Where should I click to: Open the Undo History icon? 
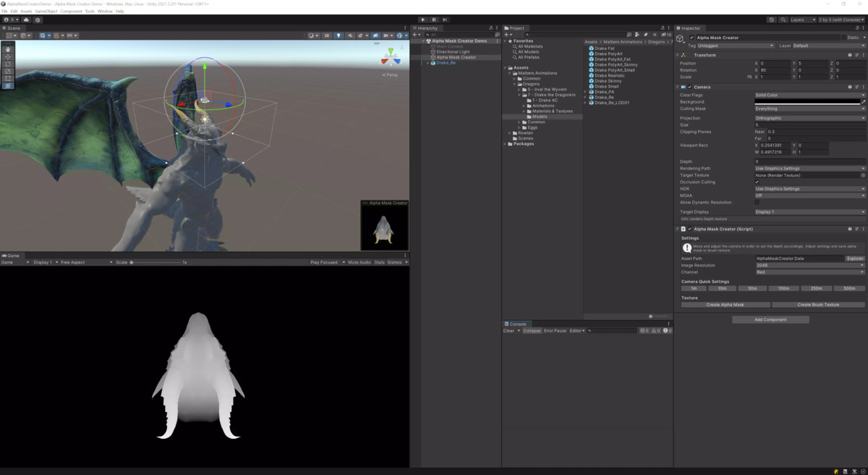tap(772, 20)
